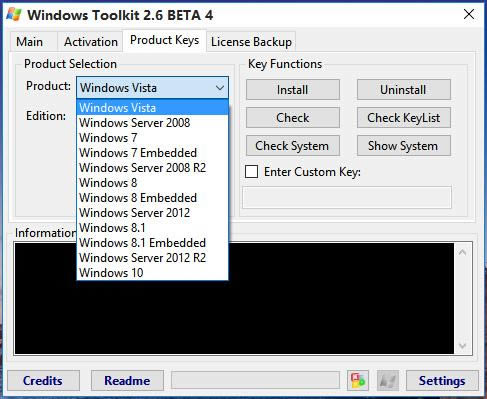487x399 pixels.
Task: Open the Office toolkit icon button
Action: pyautogui.click(x=358, y=380)
